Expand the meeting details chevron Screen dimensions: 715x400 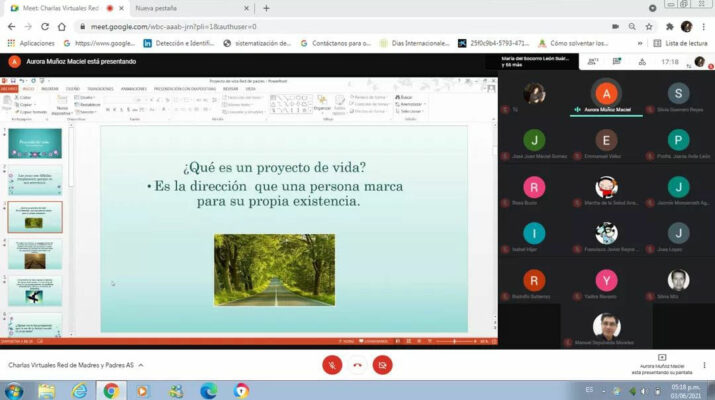[x=143, y=365]
